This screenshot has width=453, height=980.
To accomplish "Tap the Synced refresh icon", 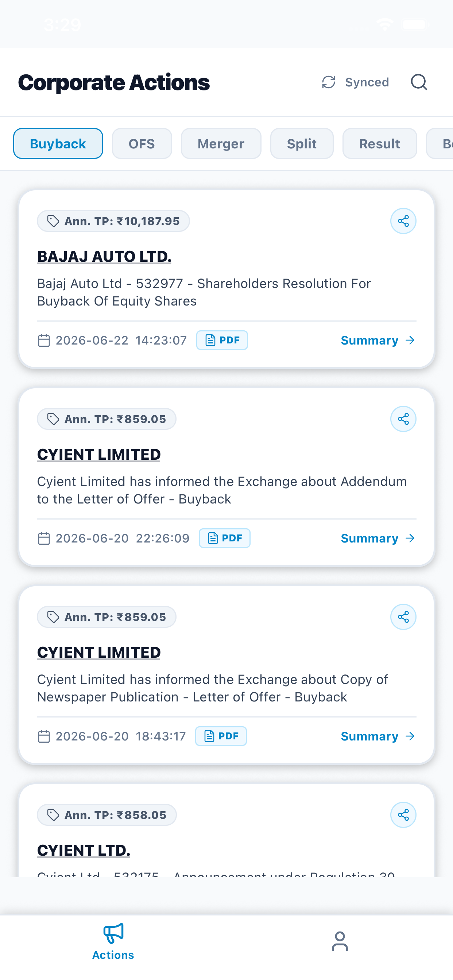I will pyautogui.click(x=329, y=82).
